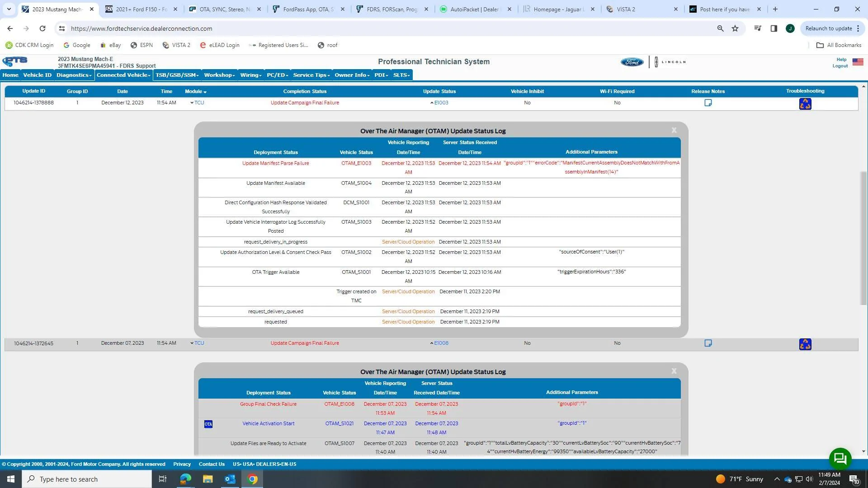The height and width of the screenshot is (488, 868).
Task: Expand TCU module for December 07 update
Action: 197,343
